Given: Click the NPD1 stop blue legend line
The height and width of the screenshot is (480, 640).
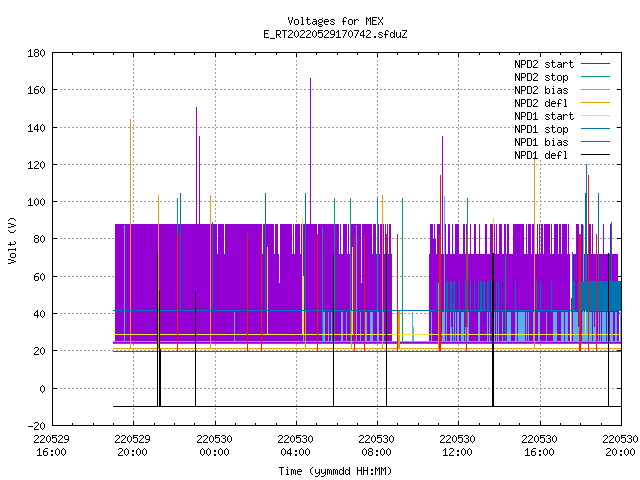Looking at the screenshot, I should [596, 129].
